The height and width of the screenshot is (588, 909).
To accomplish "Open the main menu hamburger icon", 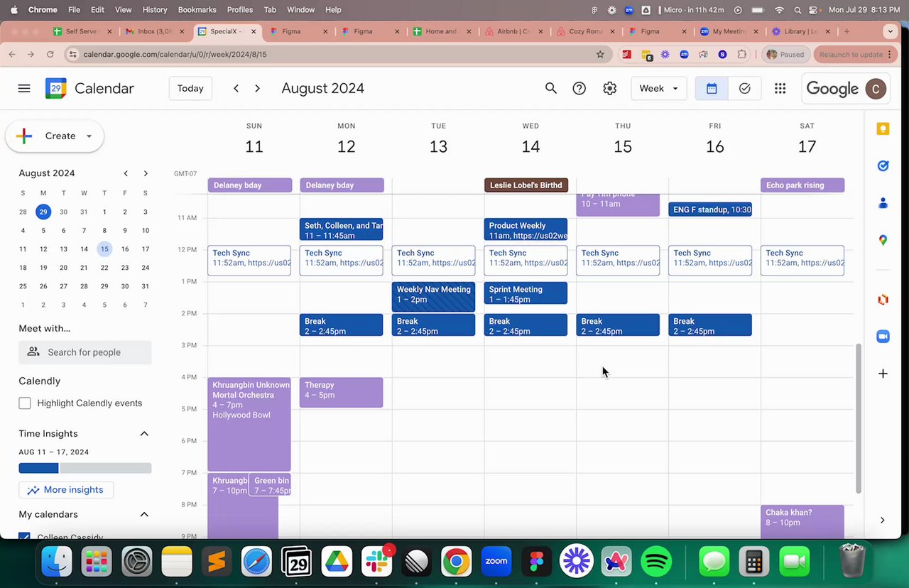I will pyautogui.click(x=24, y=88).
